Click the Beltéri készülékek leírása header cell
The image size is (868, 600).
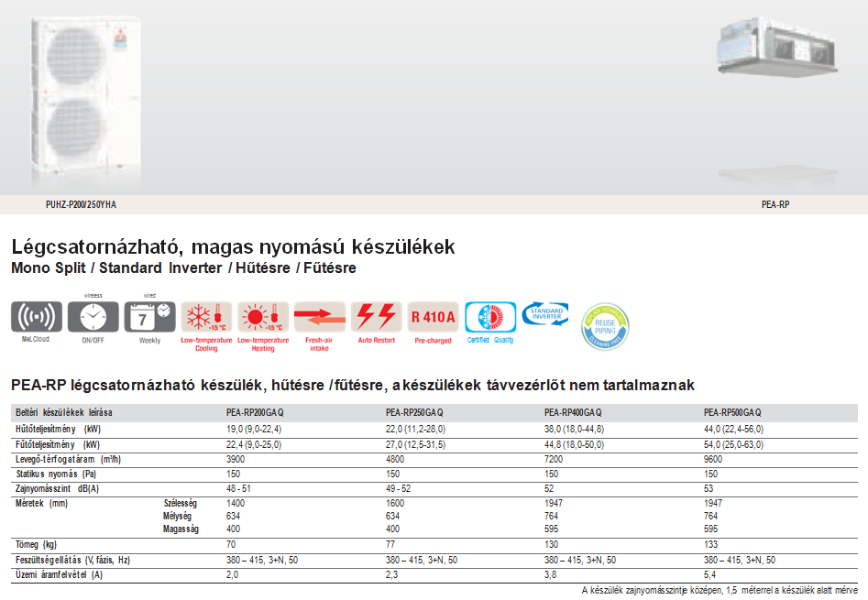(63, 412)
